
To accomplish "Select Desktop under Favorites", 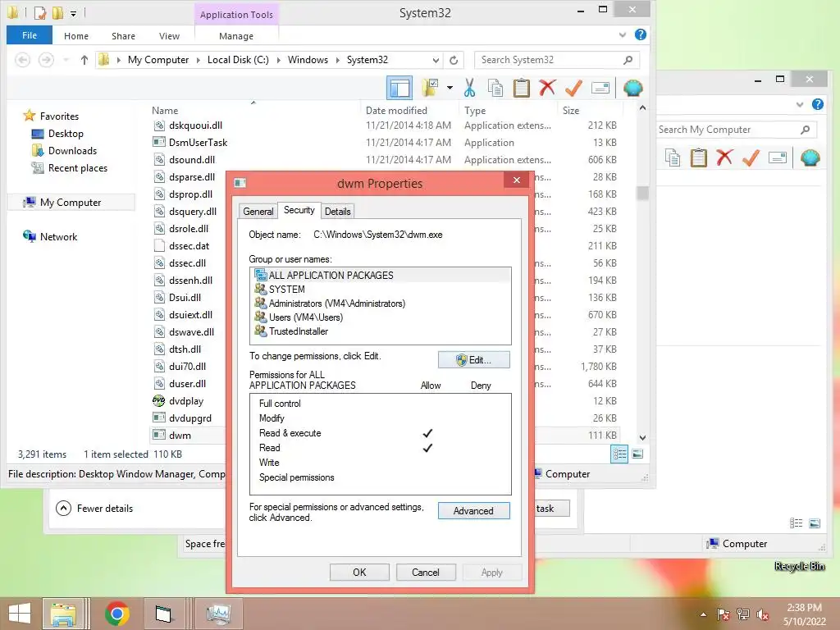I will point(66,134).
